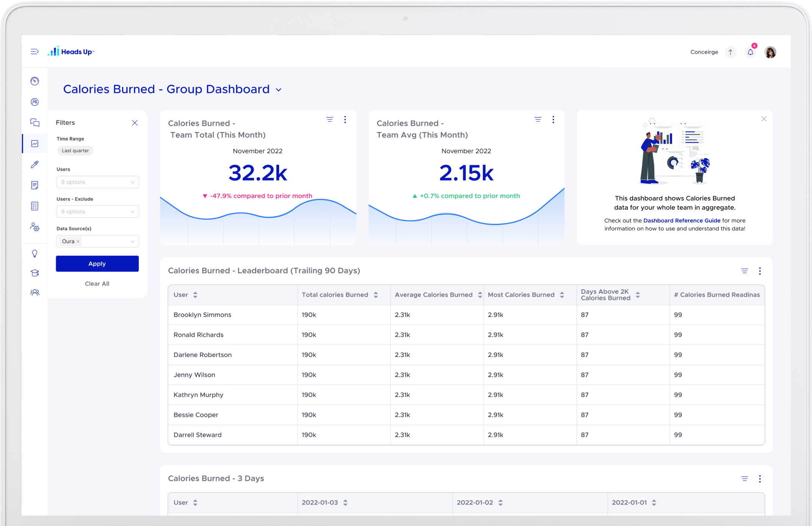Viewport: 812px width, 526px height.
Task: Sort by Average Calories Burned column
Action: pyautogui.click(x=480, y=295)
